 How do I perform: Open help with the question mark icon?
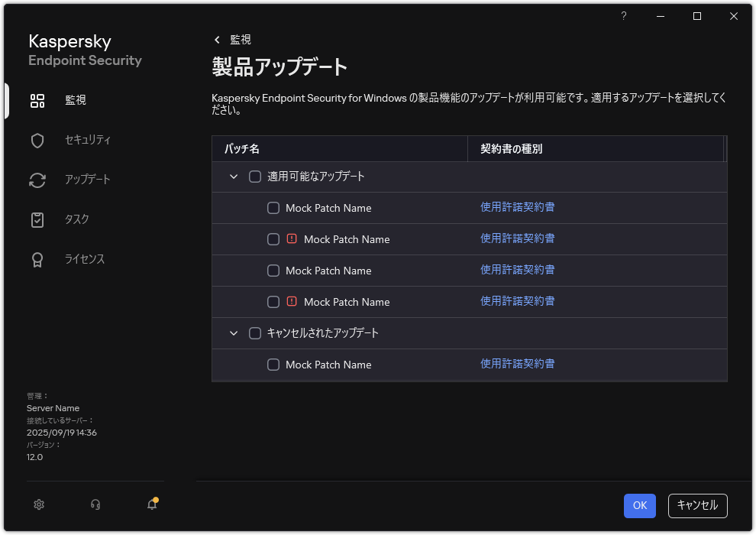[x=623, y=16]
